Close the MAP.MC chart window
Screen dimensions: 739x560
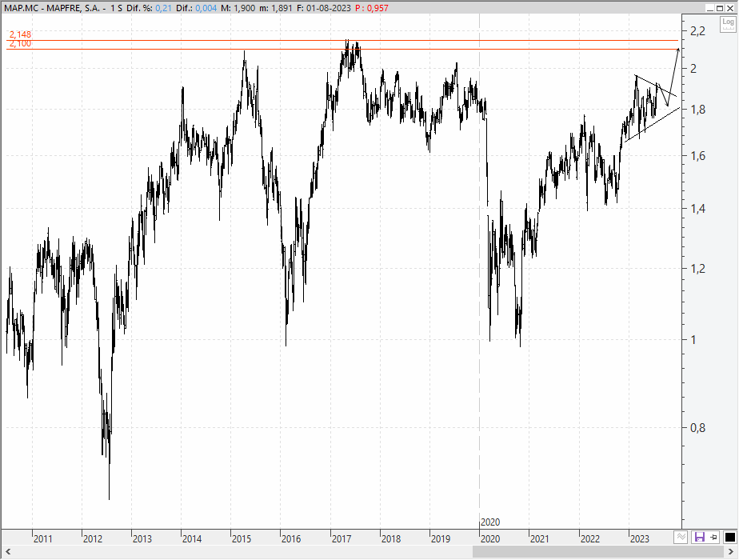point(729,8)
